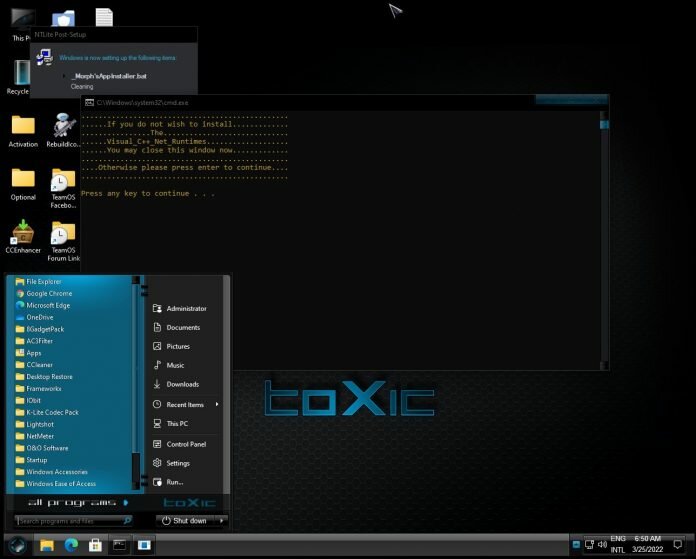Expand the 8GadgetPack folder
The height and width of the screenshot is (559, 696).
[x=40, y=329]
